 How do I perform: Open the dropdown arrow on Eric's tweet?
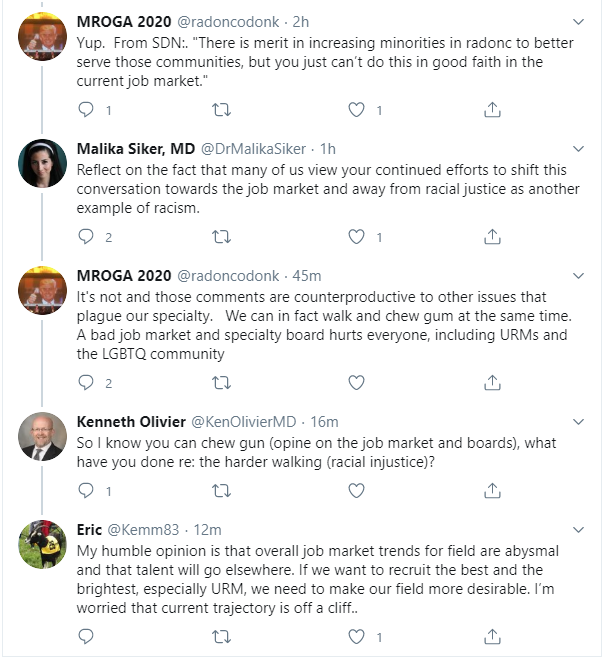[x=578, y=529]
